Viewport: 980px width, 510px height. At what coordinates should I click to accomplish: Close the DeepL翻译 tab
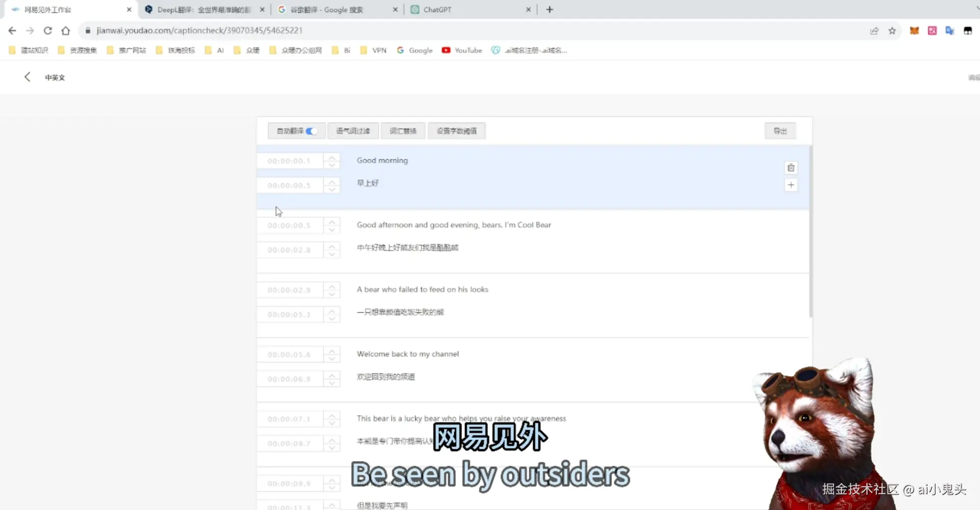coord(262,9)
